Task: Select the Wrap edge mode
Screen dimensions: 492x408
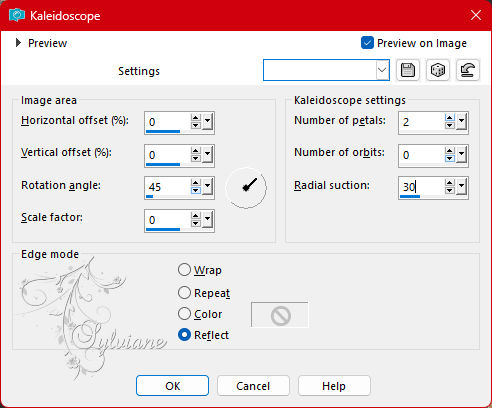Action: pyautogui.click(x=184, y=270)
